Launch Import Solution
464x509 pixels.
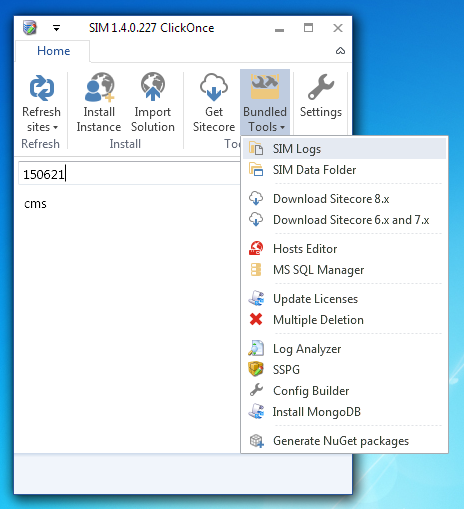click(153, 103)
